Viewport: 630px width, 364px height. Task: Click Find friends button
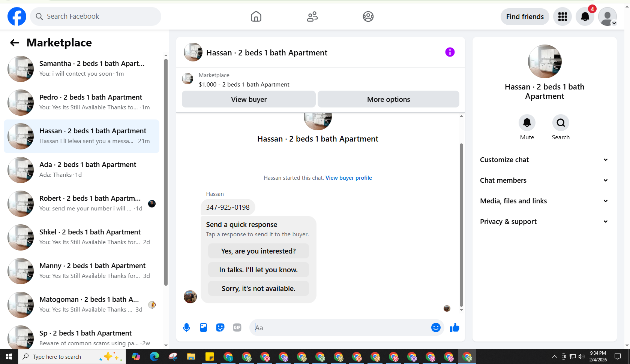(x=525, y=16)
